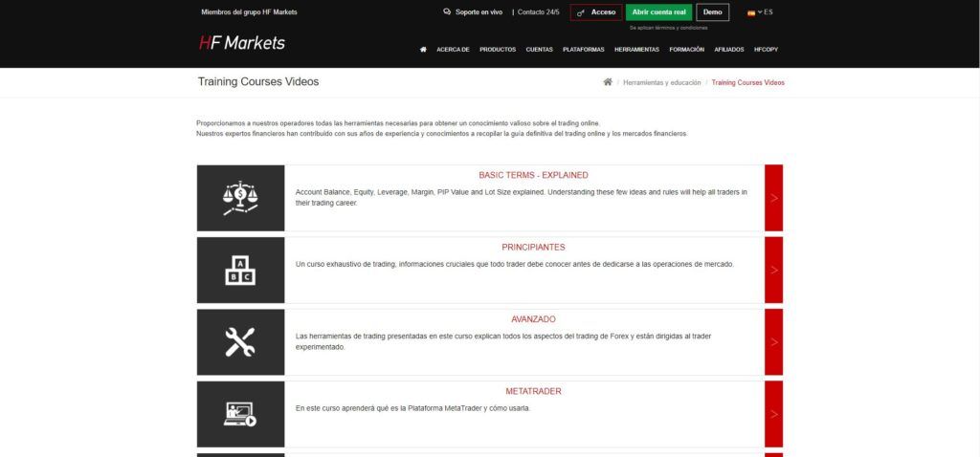Expand MetaTrader course with red arrow
This screenshot has width=980, height=457.
(x=773, y=414)
